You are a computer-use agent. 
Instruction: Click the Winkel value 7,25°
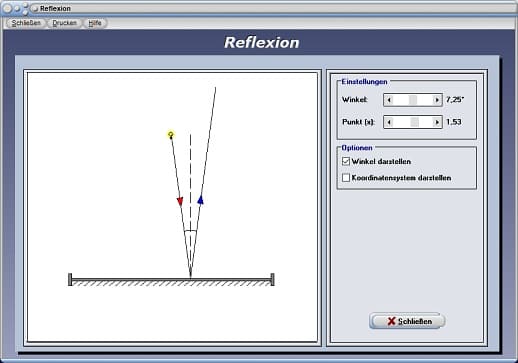click(455, 100)
